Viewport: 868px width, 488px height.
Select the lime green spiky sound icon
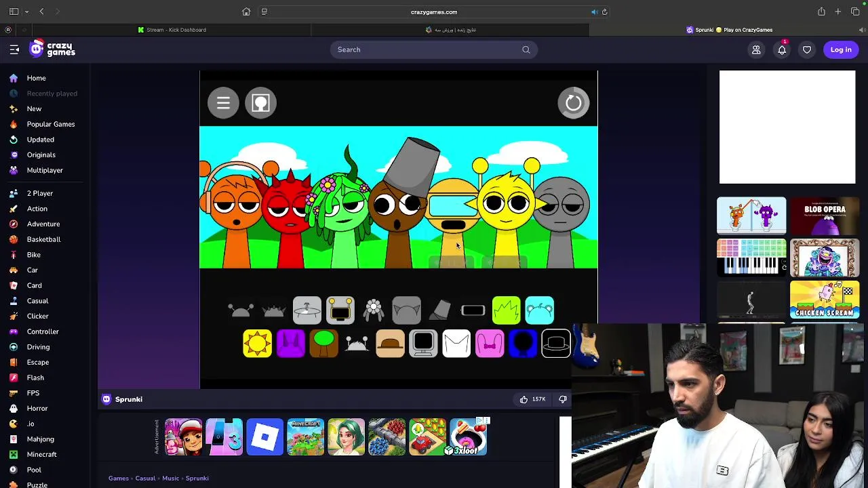coord(506,310)
